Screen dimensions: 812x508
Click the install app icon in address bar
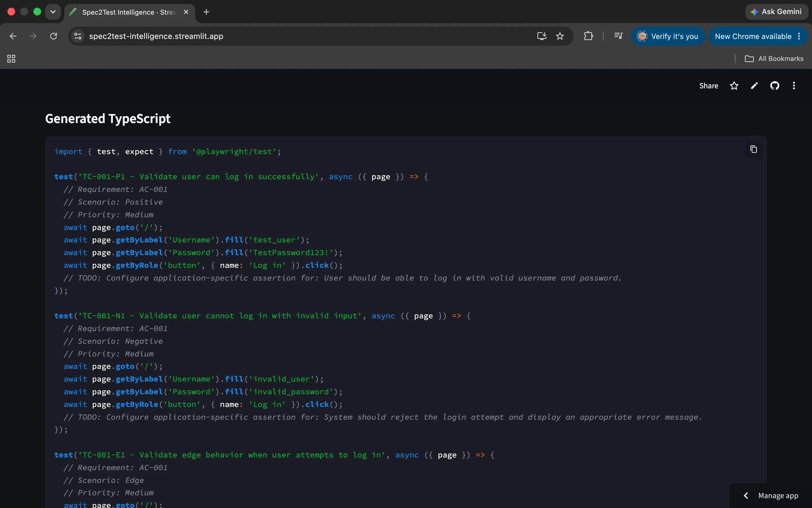click(x=542, y=36)
